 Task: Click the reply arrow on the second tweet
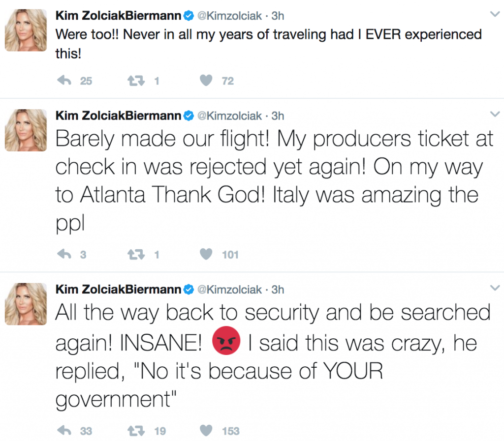coord(64,254)
